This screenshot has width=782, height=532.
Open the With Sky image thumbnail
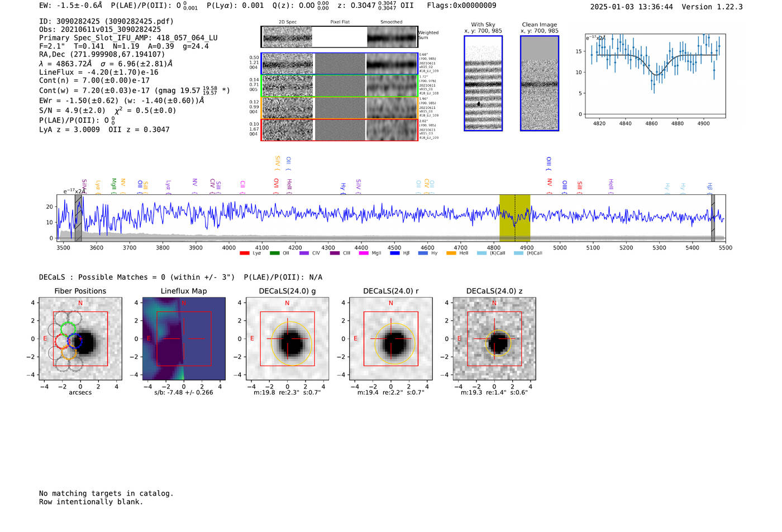click(483, 83)
